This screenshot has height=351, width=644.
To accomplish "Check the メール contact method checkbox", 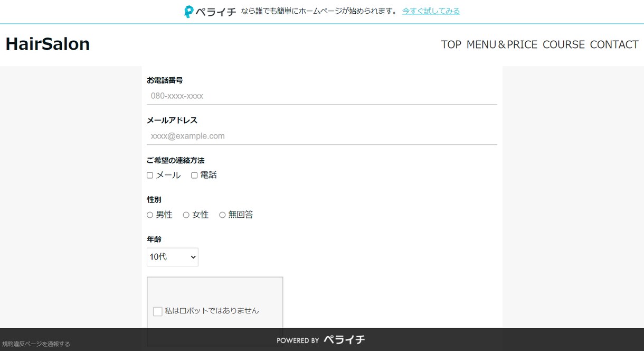I will click(150, 175).
